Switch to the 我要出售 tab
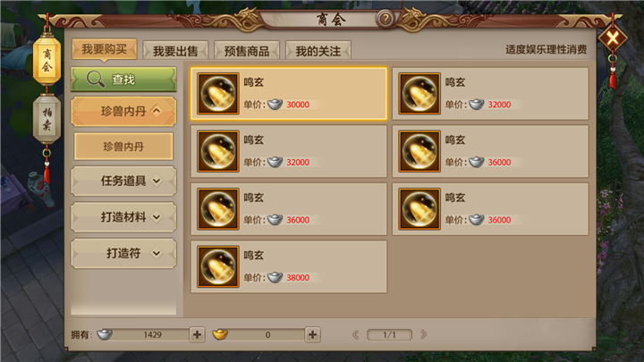 (175, 50)
